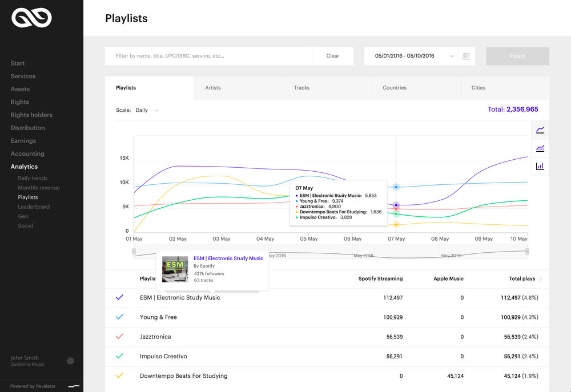
Task: Sort by Total plays arrow icon
Action: [x=540, y=279]
